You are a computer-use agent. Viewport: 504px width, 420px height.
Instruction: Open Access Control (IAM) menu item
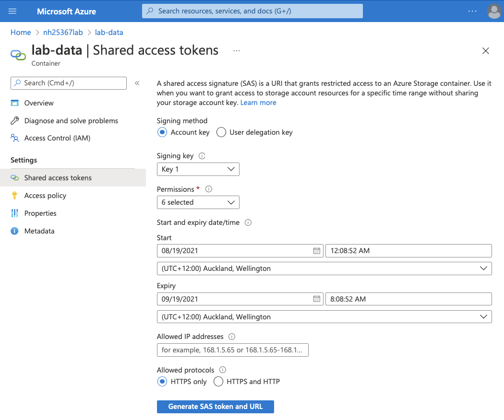(57, 138)
